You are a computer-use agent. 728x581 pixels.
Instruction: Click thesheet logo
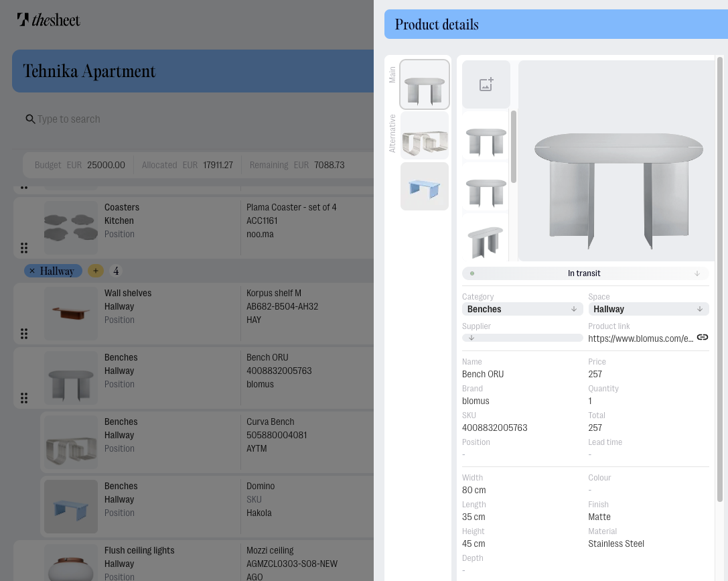tap(48, 20)
